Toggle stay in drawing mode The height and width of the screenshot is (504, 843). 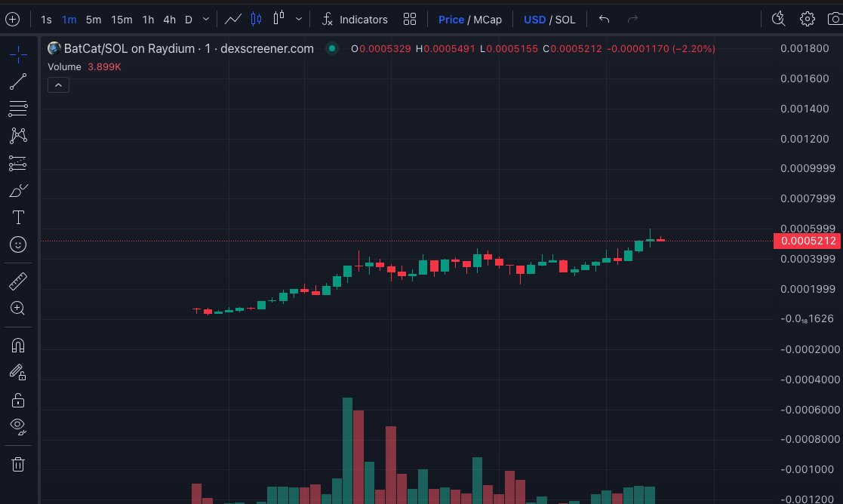(18, 372)
